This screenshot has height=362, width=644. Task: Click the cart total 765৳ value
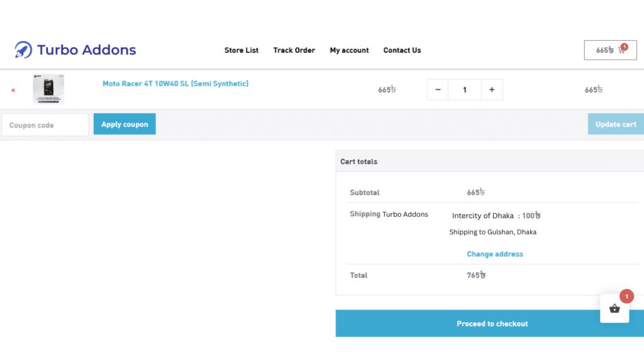476,275
